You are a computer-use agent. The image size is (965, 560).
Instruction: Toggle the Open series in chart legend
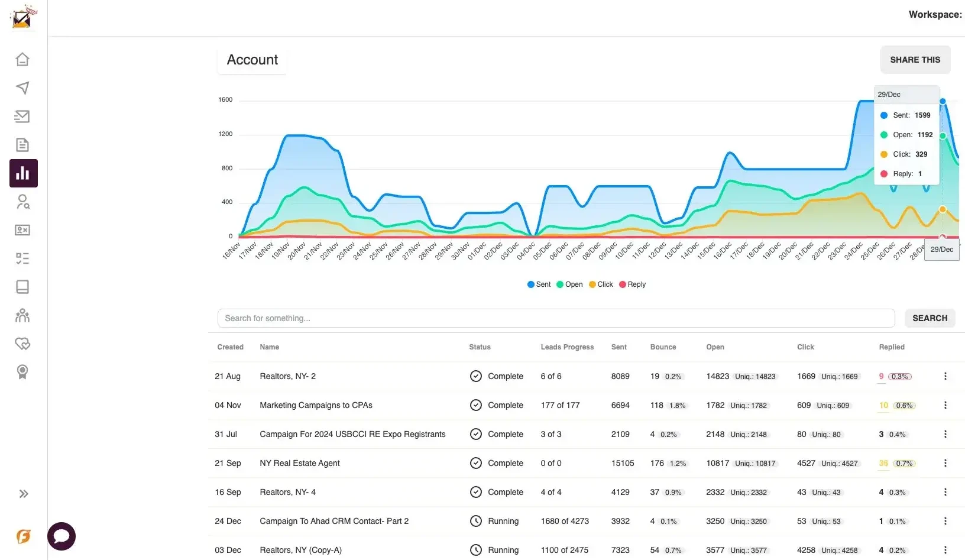tap(569, 284)
